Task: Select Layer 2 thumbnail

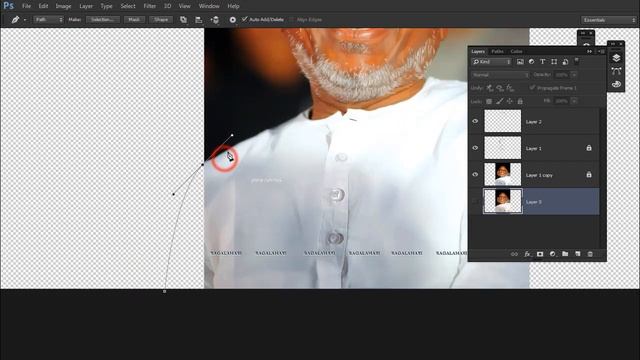Action: 502,121
